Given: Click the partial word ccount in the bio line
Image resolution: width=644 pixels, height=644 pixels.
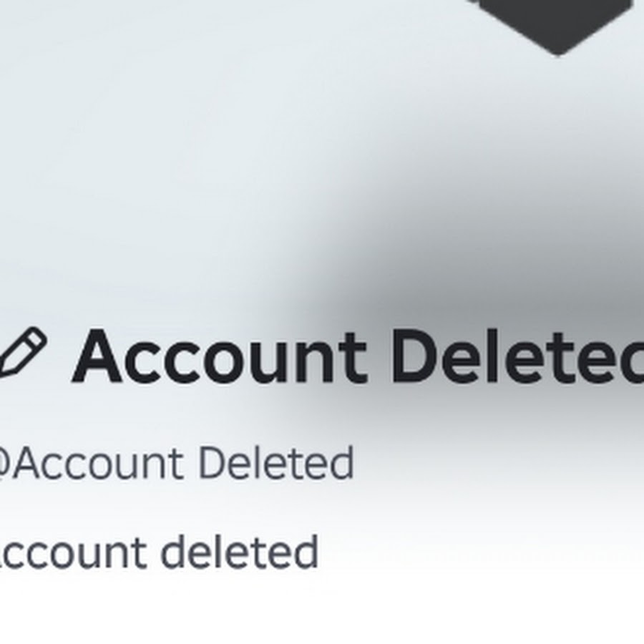Looking at the screenshot, I should [72, 554].
